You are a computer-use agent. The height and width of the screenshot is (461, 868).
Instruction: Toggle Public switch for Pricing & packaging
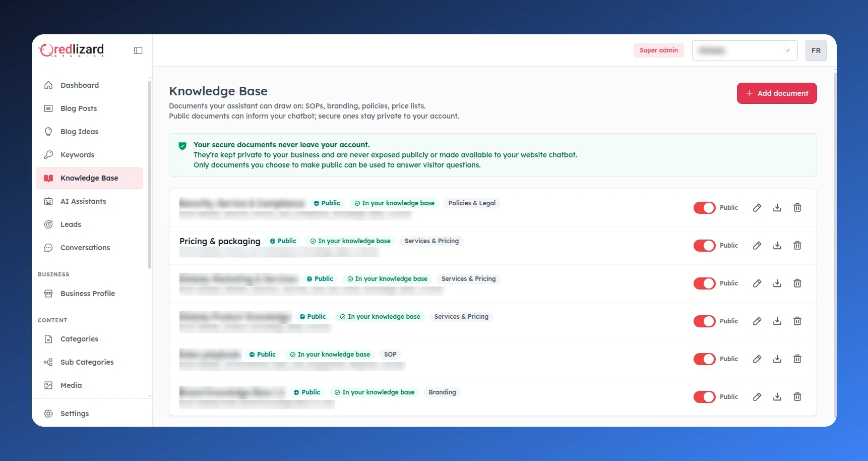[704, 246]
